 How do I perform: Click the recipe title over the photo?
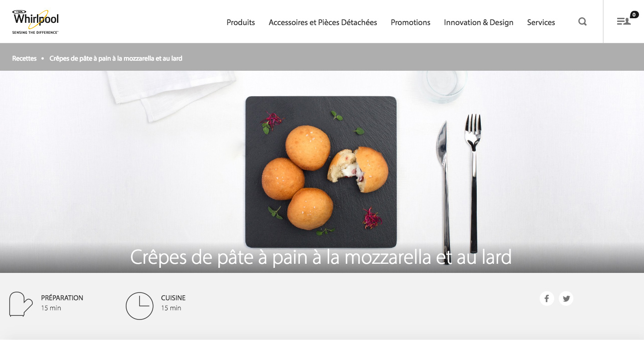click(321, 257)
